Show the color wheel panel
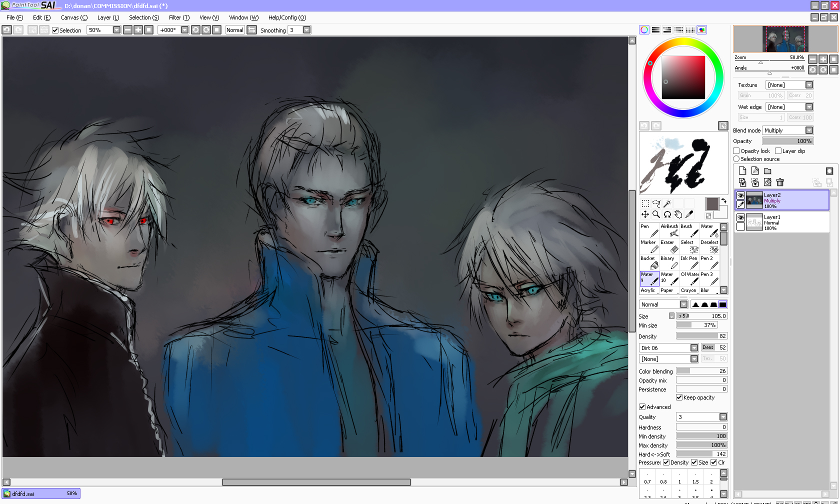The image size is (840, 504). (x=644, y=30)
